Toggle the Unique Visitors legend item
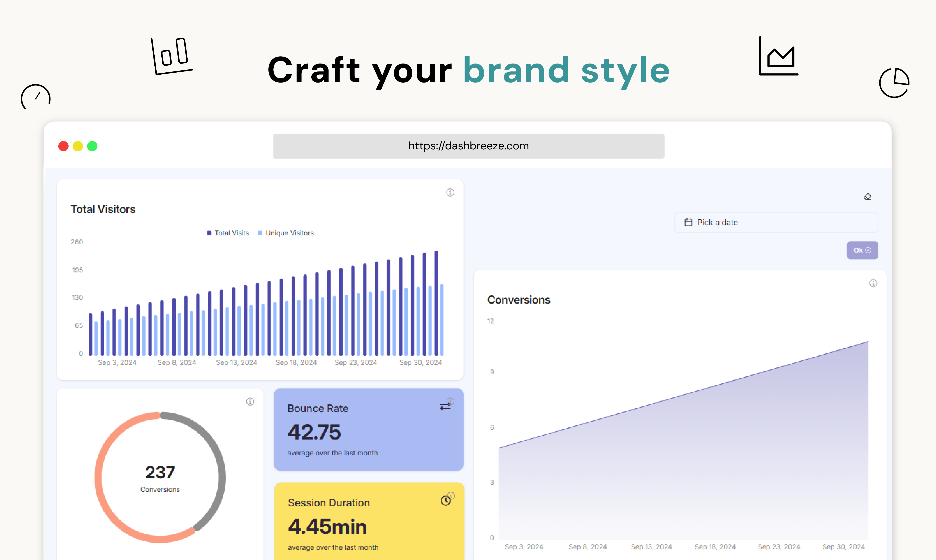This screenshot has height=560, width=936. pyautogui.click(x=285, y=233)
